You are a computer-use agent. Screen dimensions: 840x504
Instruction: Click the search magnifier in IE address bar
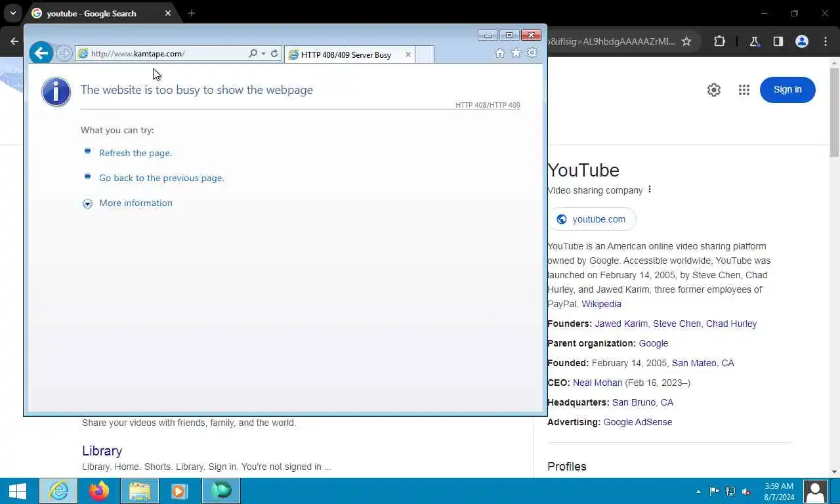(253, 54)
